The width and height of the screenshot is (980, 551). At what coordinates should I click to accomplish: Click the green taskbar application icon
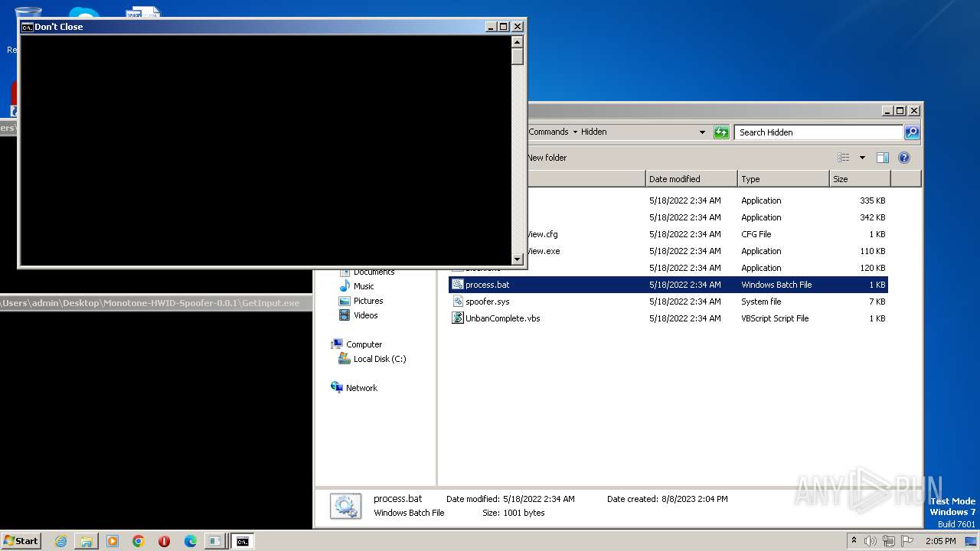[x=217, y=541]
